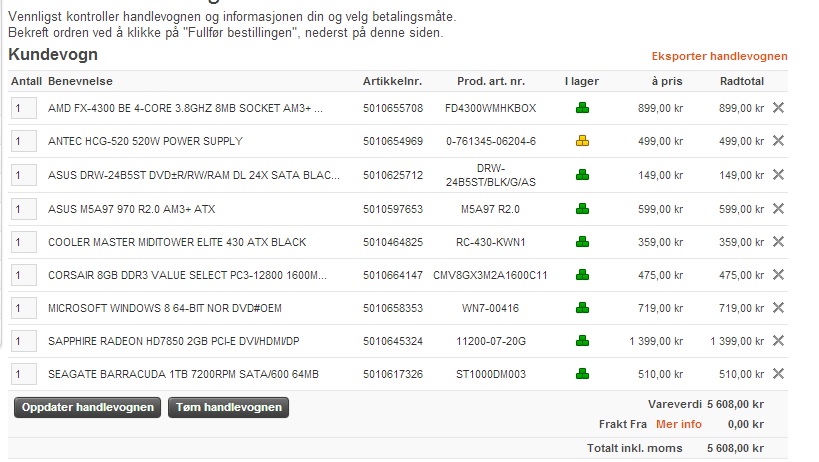This screenshot has height=462, width=819.
Task: Click stock icon for SAPPHIRE RADEON
Action: (x=582, y=341)
